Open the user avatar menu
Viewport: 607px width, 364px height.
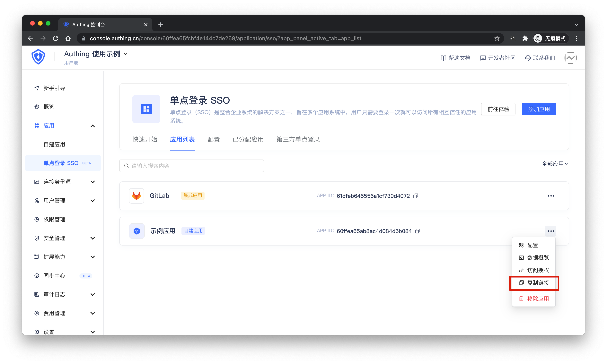(570, 58)
